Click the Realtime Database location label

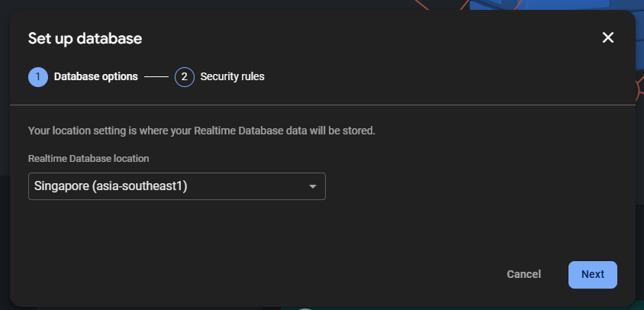pos(89,159)
